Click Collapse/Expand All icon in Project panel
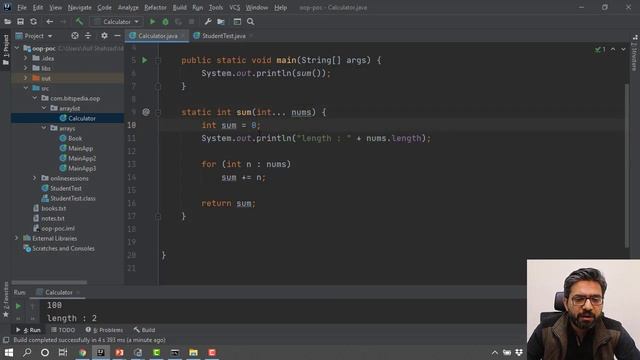Viewport: 640px width, 360px height. coord(88,36)
